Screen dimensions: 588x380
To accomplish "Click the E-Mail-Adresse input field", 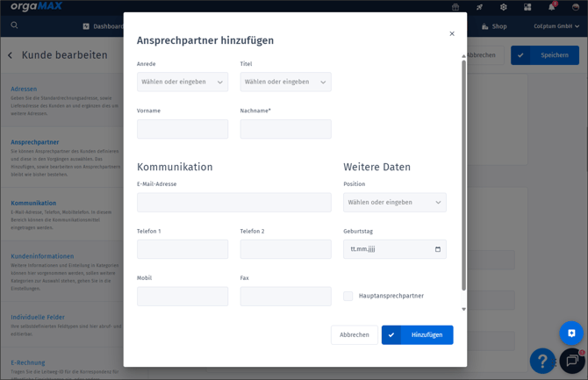I will [234, 202].
